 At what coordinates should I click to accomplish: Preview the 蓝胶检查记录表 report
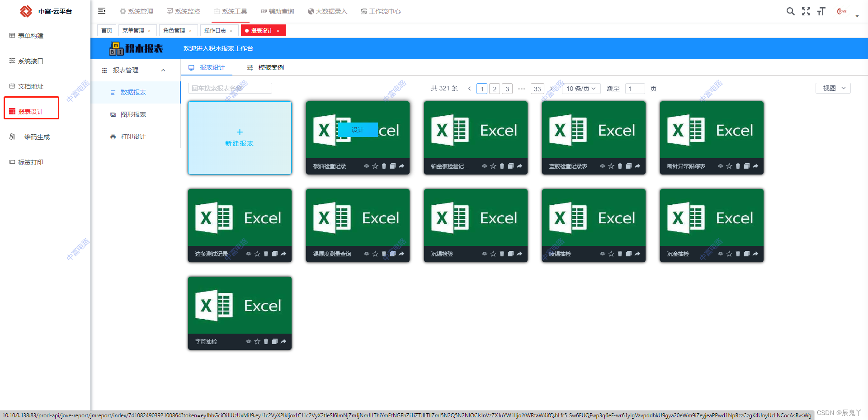pyautogui.click(x=602, y=166)
